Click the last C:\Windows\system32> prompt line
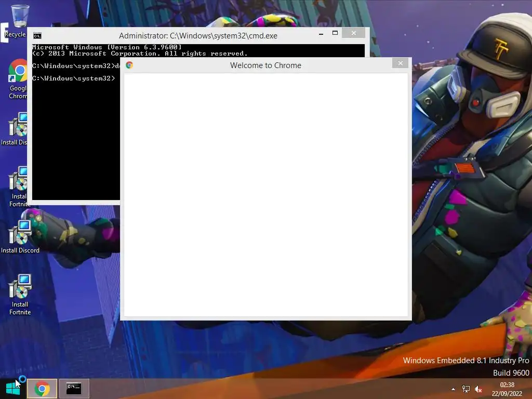This screenshot has height=399, width=532. click(x=74, y=78)
